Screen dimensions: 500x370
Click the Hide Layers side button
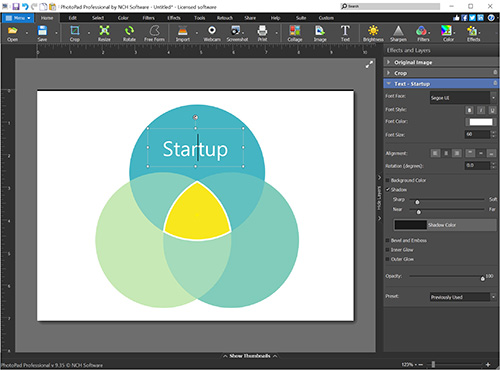click(379, 198)
